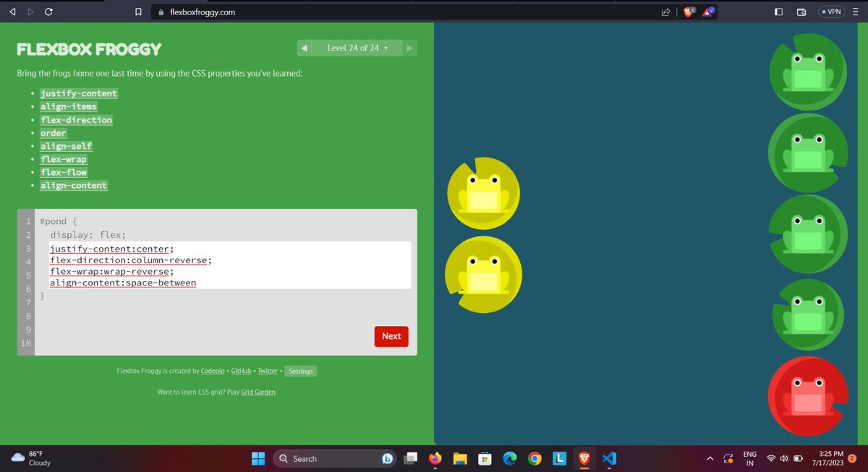Bookmark the current page
Viewport: 868px width, 472px height.
coord(137,12)
